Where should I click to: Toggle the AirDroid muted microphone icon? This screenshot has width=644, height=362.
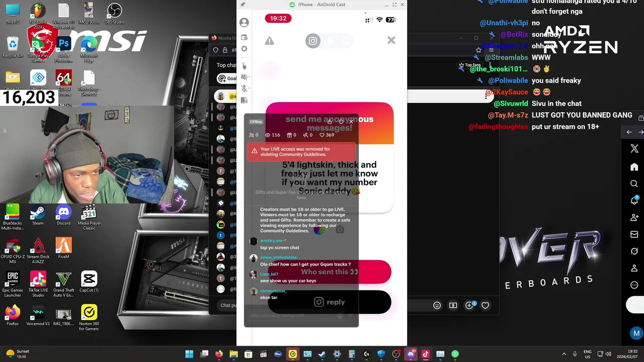(x=244, y=88)
